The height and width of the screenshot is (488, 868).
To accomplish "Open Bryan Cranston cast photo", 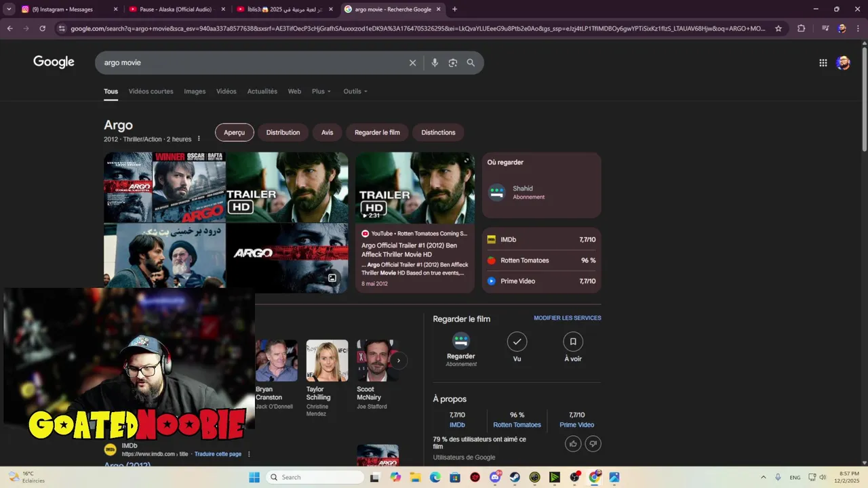I will point(276,361).
